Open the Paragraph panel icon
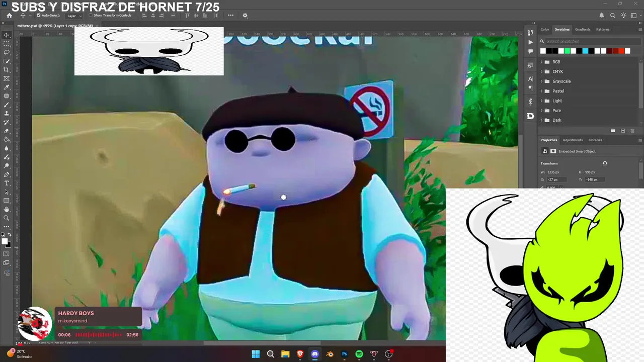 tap(530, 88)
